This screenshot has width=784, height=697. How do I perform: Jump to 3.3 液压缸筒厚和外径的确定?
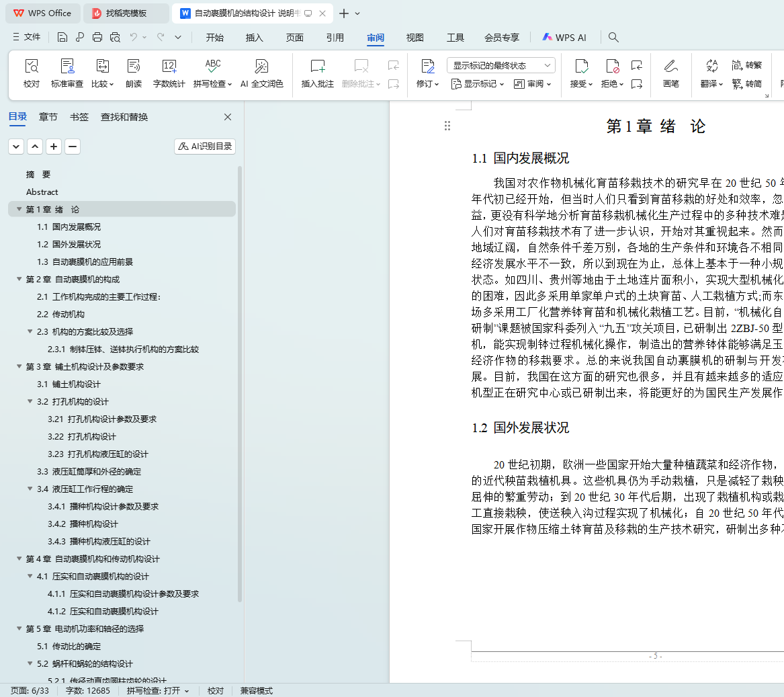(89, 471)
